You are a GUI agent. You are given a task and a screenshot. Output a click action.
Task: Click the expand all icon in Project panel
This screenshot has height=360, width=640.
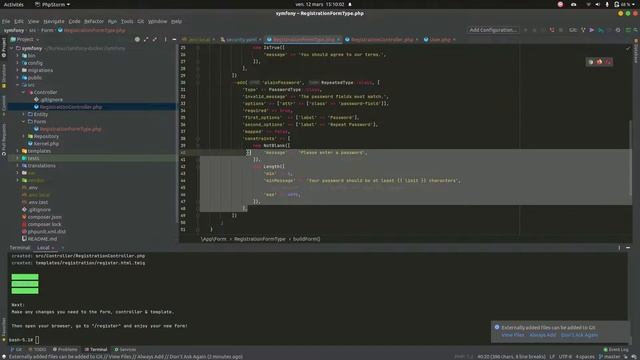point(146,40)
